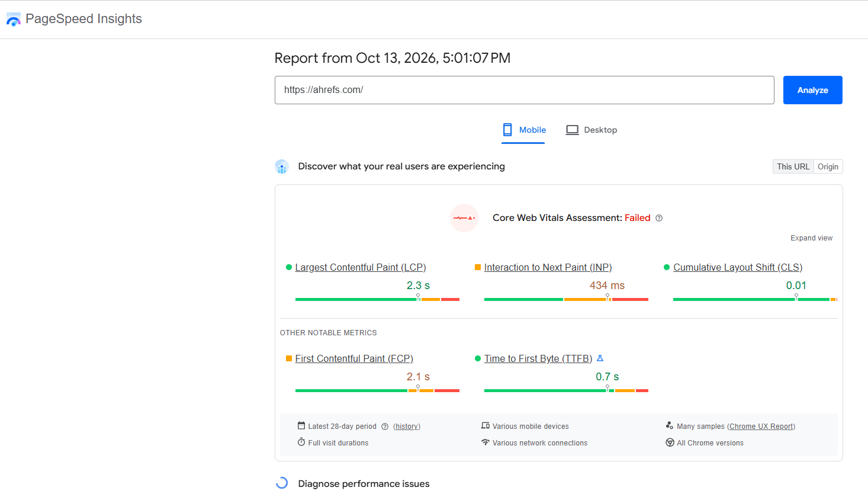Viewport: 868px width, 497px height.
Task: Click the blue Analyze button
Action: (x=813, y=90)
